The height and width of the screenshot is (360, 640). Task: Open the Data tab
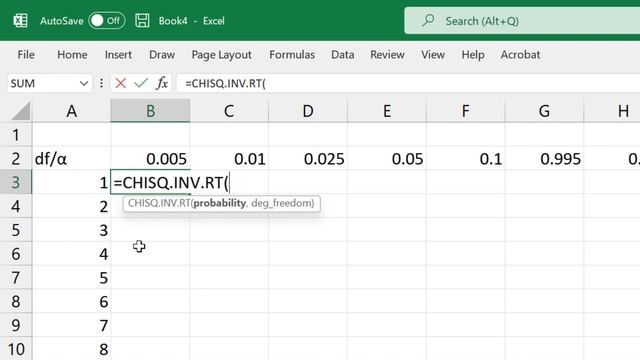pos(342,55)
